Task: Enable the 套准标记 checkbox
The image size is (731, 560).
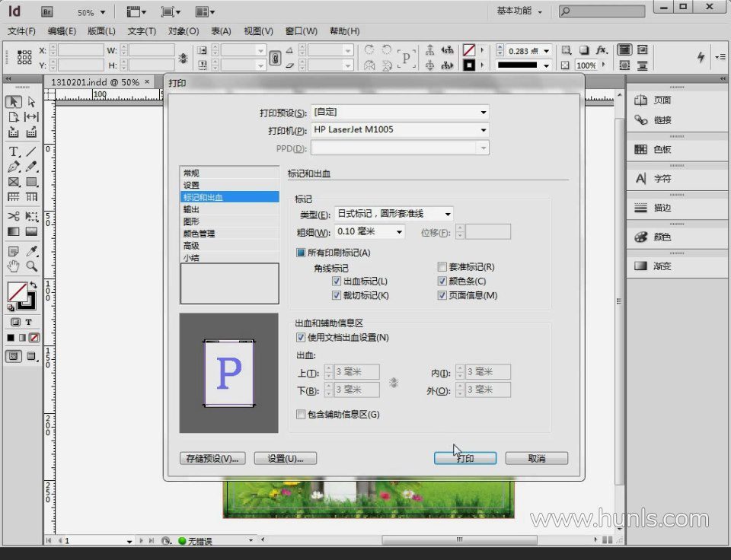Action: pyautogui.click(x=442, y=267)
